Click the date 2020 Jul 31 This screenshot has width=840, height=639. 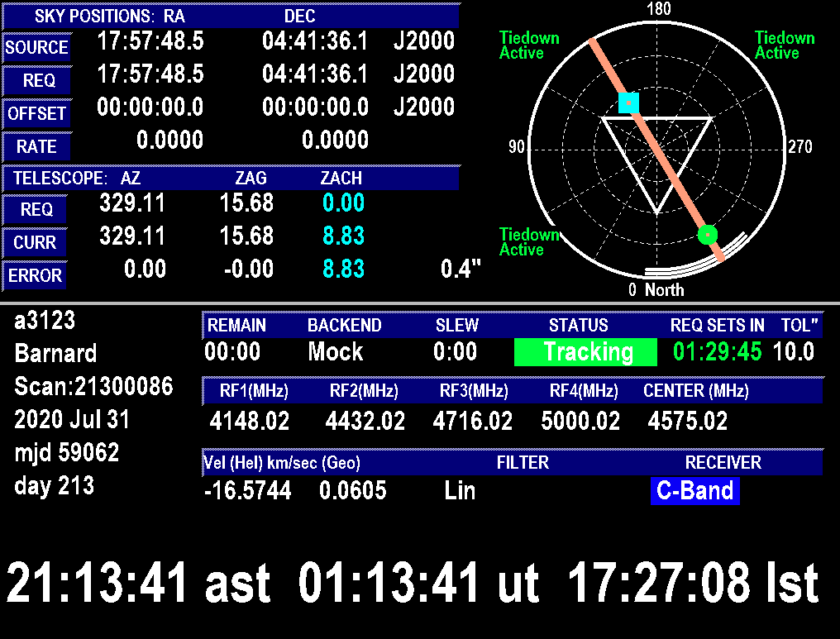point(72,419)
